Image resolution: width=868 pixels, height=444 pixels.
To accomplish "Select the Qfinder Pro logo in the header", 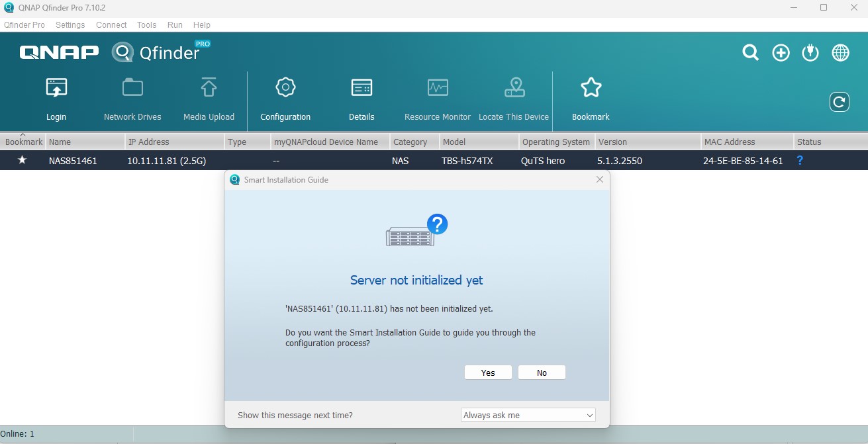I will 161,52.
